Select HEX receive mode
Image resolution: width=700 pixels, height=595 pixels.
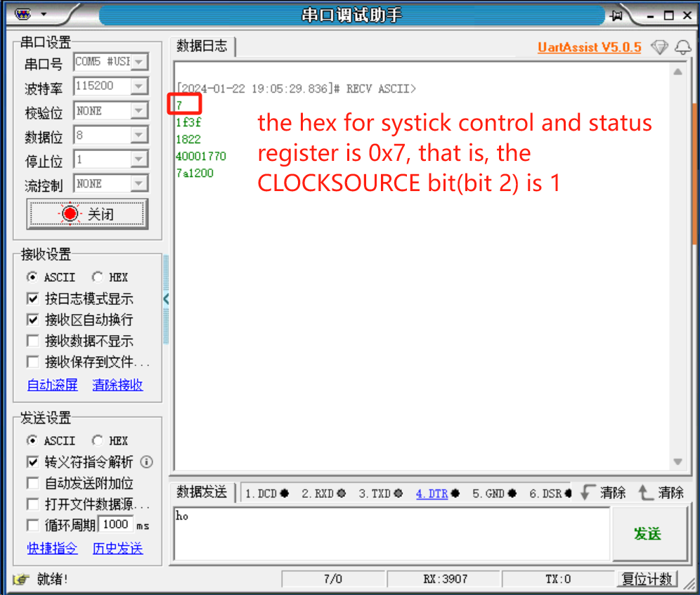pyautogui.click(x=97, y=277)
